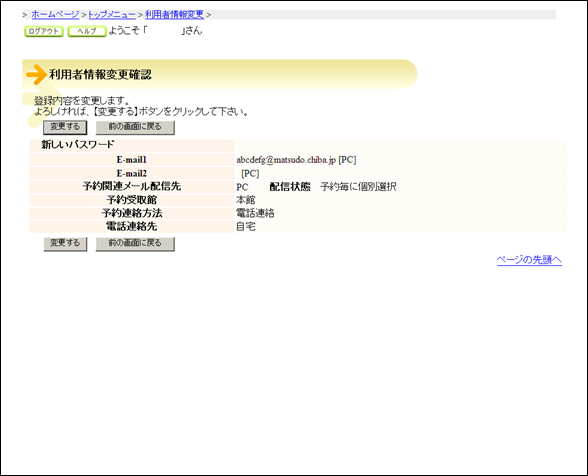Return to 利用者情報変更 breadcrumb link
Screen dimensions: 588x476
pos(174,15)
